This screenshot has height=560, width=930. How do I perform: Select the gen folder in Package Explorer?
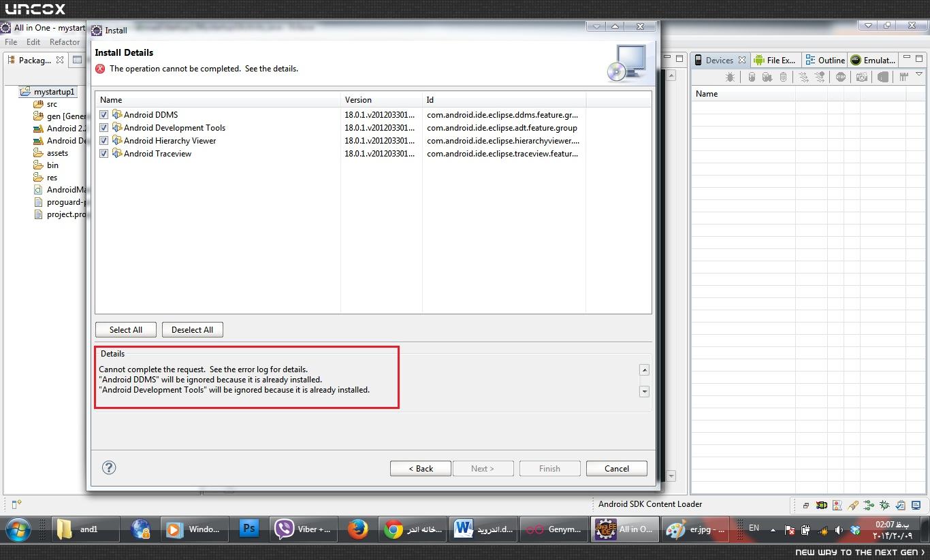click(59, 116)
